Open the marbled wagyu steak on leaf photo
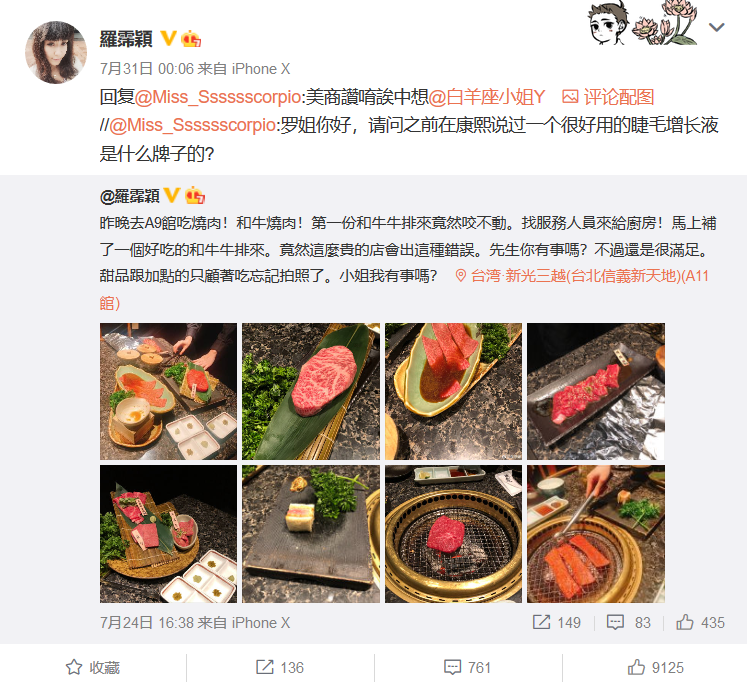Viewport: 747px width, 688px height. tap(311, 391)
